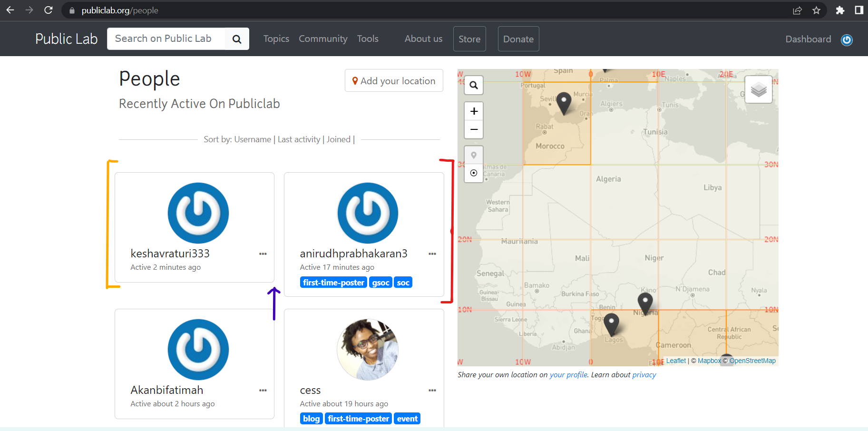Open the your profile link
868x431 pixels.
point(568,375)
